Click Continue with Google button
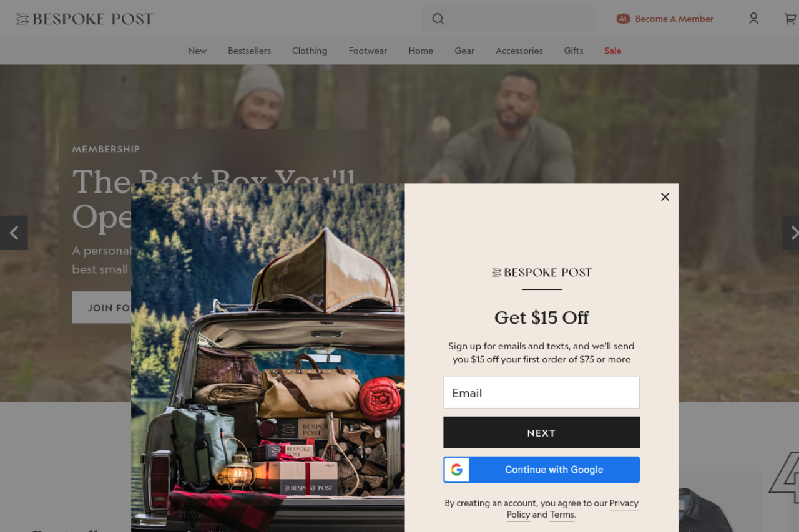 coord(542,470)
